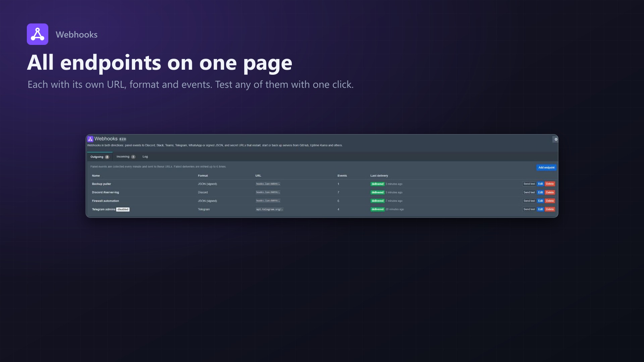Send test for Discord #server-log
The height and width of the screenshot is (362, 644).
pos(529,192)
